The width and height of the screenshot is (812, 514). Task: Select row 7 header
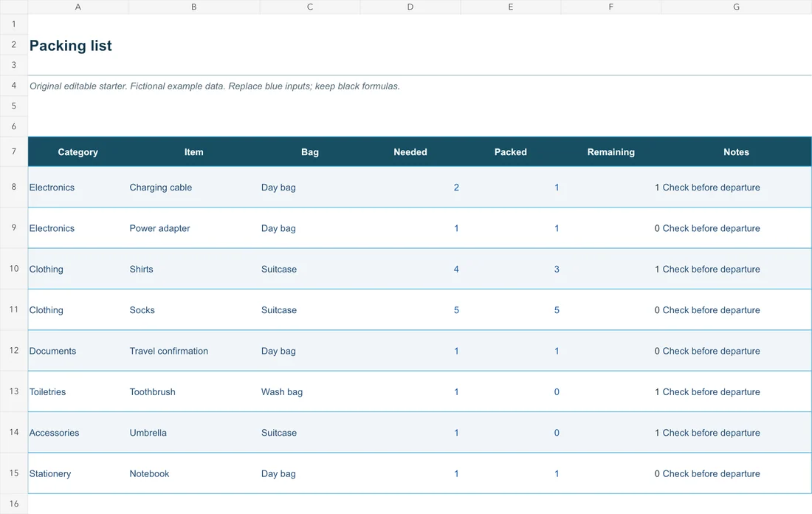(x=14, y=151)
